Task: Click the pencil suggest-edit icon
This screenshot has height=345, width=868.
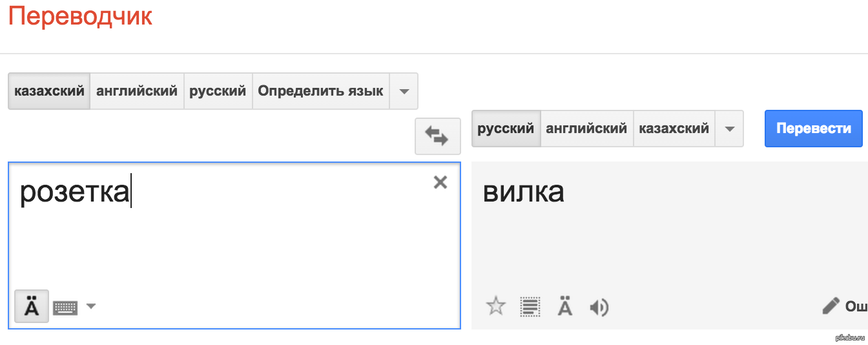Action: (831, 306)
